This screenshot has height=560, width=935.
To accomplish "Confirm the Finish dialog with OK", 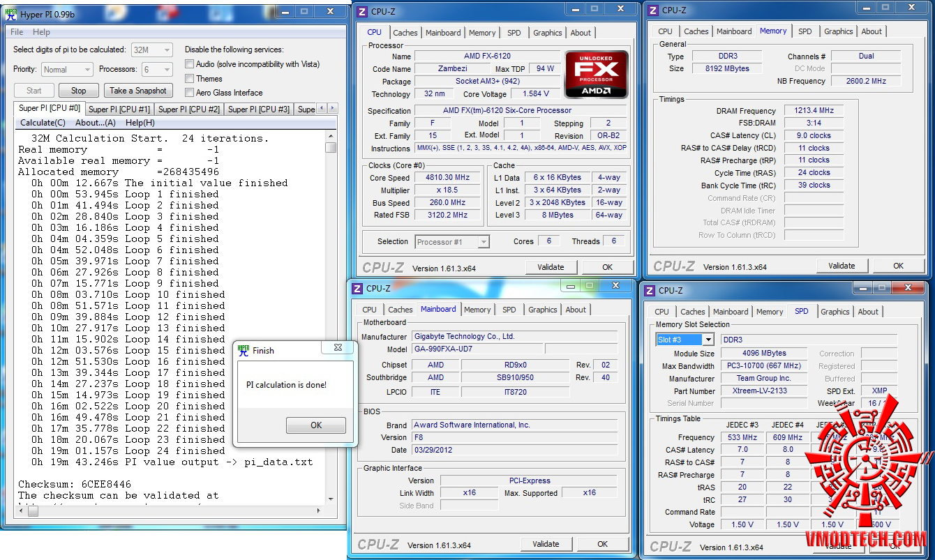I will point(316,425).
